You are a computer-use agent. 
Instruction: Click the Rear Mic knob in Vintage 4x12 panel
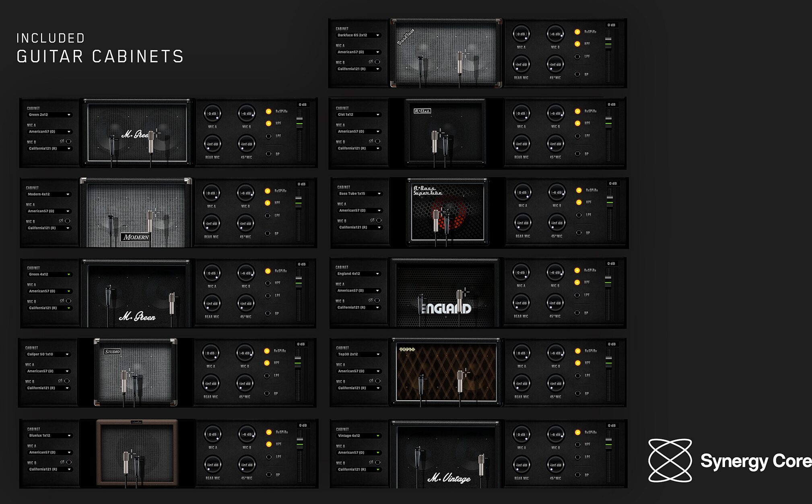[521, 465]
